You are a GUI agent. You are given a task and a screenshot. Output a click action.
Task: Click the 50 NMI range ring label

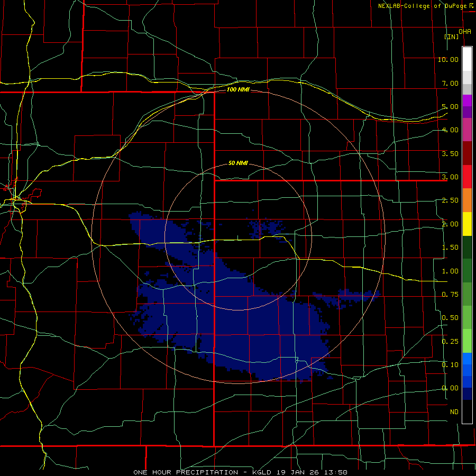[238, 163]
